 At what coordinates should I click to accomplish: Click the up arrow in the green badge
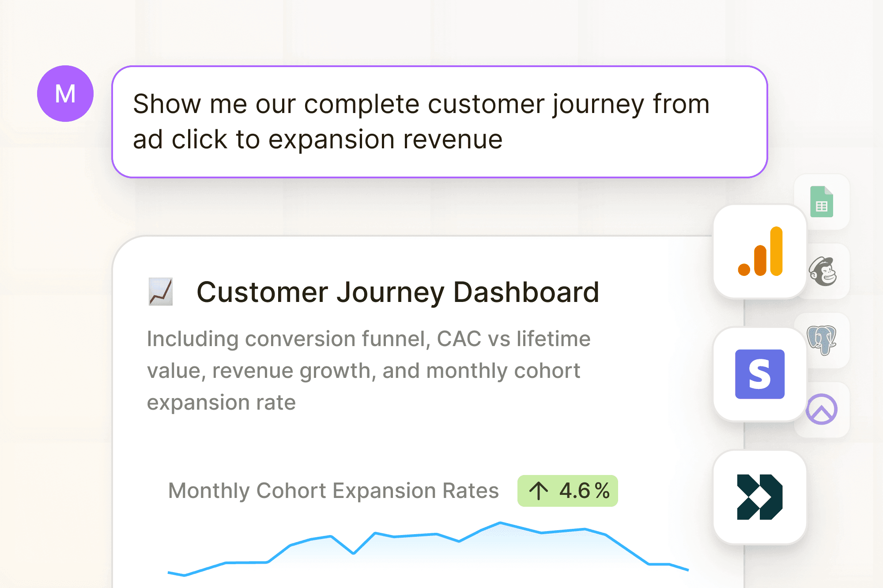(x=538, y=491)
